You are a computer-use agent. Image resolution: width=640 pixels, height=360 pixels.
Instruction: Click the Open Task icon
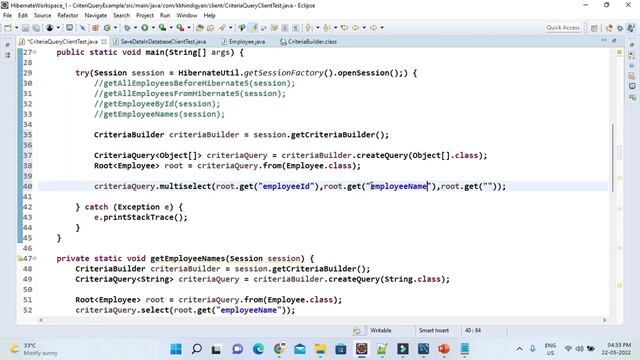pos(210,28)
